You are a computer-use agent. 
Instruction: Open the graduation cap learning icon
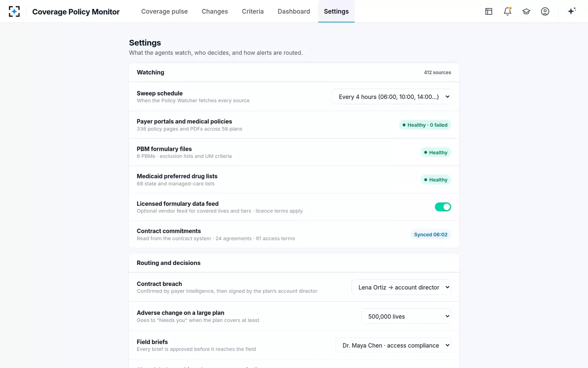coord(526,11)
